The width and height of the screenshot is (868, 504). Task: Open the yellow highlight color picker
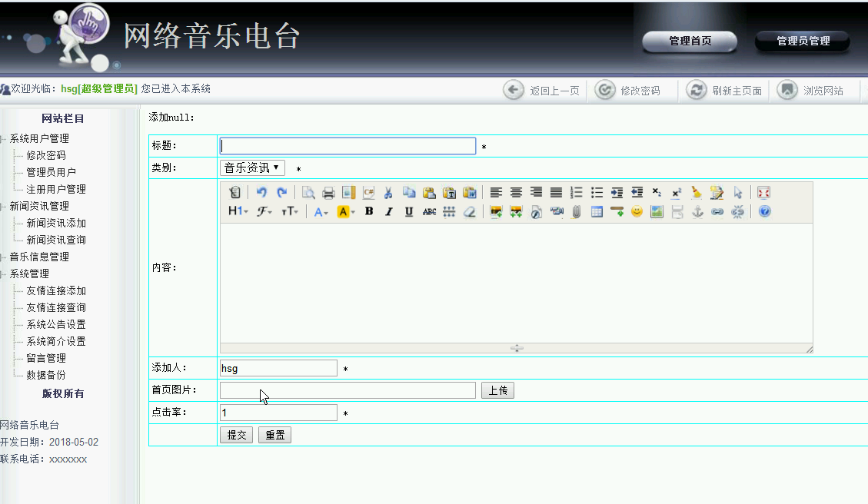pos(345,211)
